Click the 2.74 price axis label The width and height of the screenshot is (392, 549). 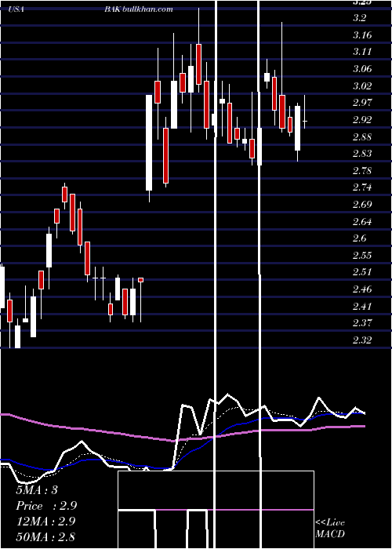coord(362,187)
